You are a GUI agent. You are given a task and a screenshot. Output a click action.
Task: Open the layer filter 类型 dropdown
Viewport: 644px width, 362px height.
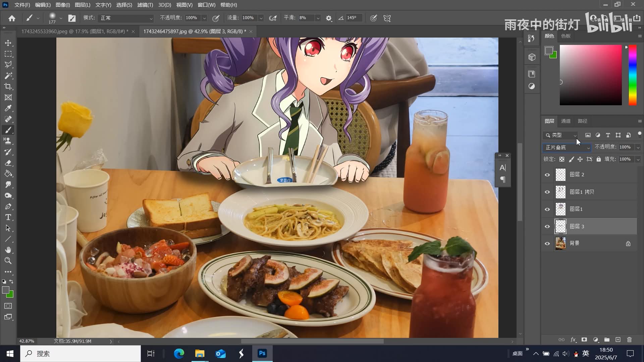[x=560, y=135]
